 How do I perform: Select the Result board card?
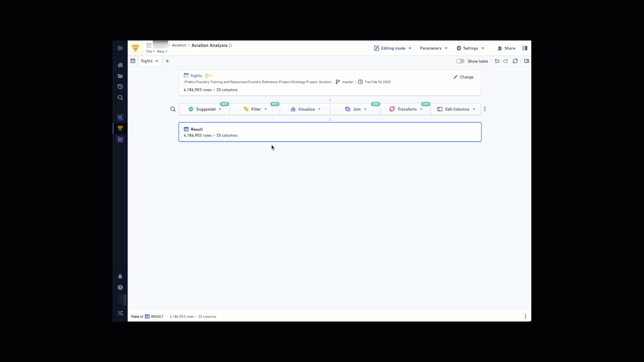(330, 132)
